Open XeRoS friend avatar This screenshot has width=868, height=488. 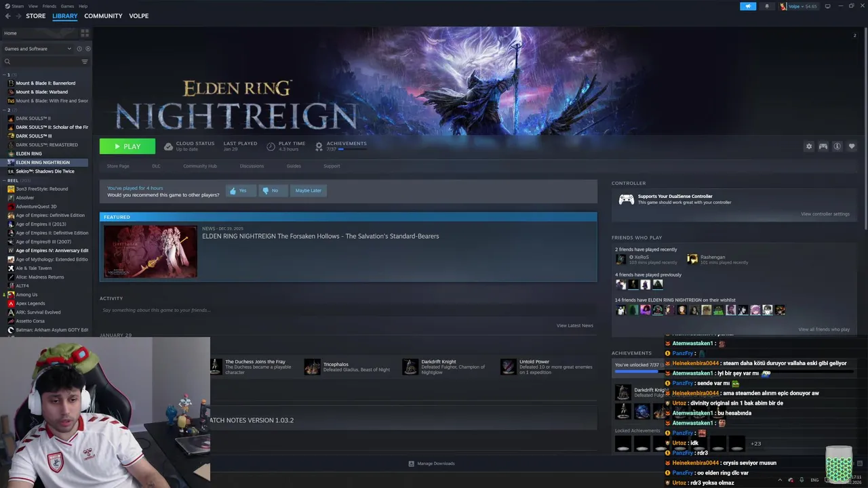(620, 259)
